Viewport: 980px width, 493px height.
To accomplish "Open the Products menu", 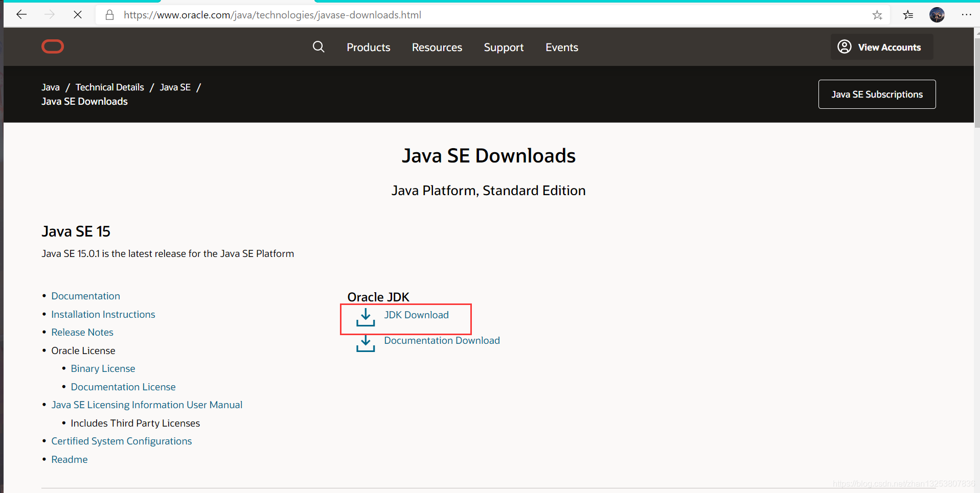I will pos(369,47).
